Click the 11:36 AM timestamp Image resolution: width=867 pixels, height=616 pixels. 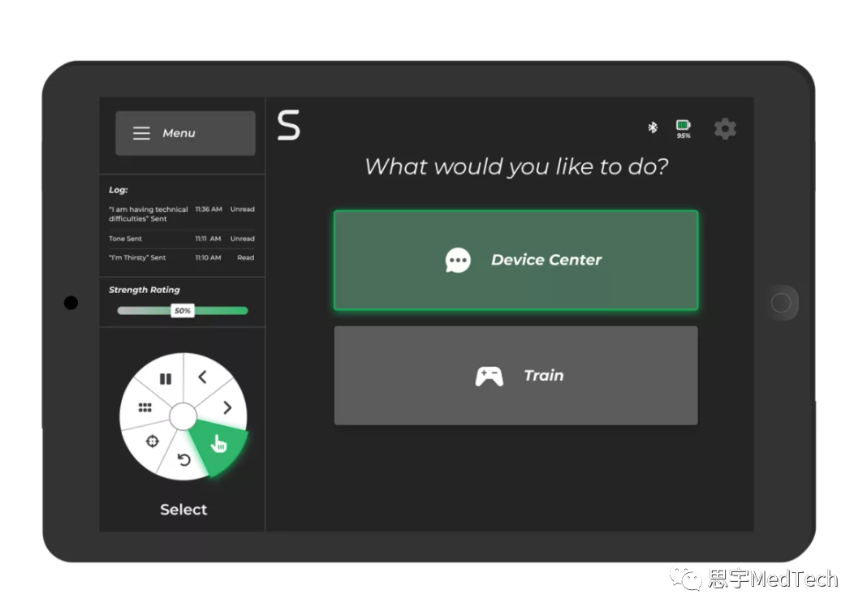pyautogui.click(x=209, y=209)
